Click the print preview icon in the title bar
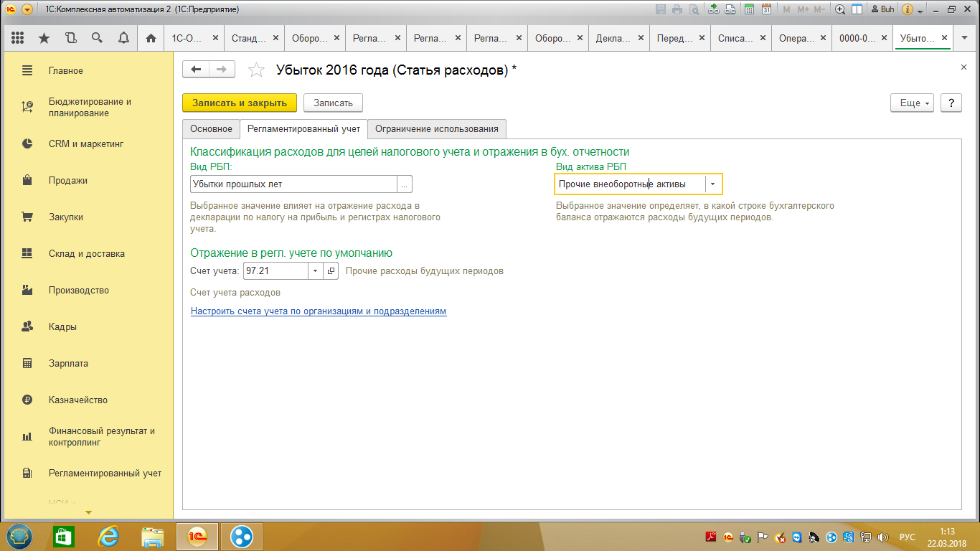 694,10
